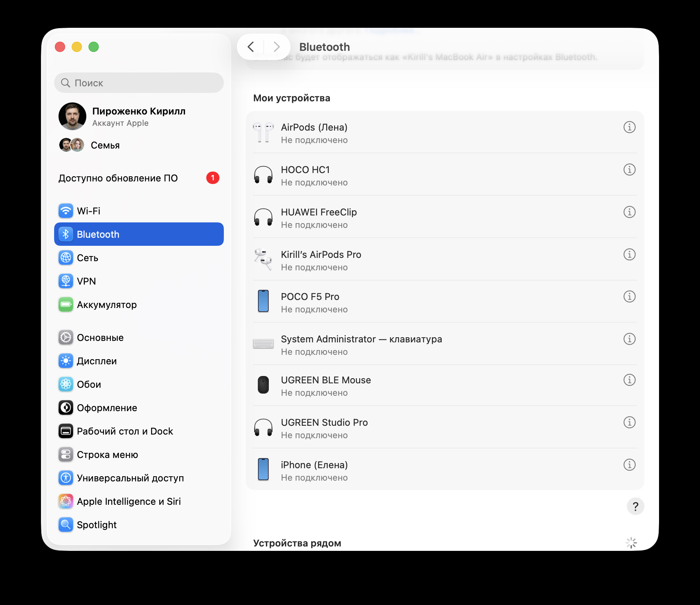
Task: Click the AirPods Pro device icon
Action: tap(263, 259)
